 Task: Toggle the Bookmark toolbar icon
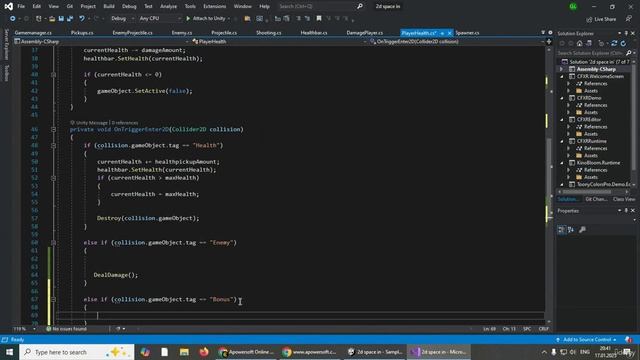tap(319, 18)
